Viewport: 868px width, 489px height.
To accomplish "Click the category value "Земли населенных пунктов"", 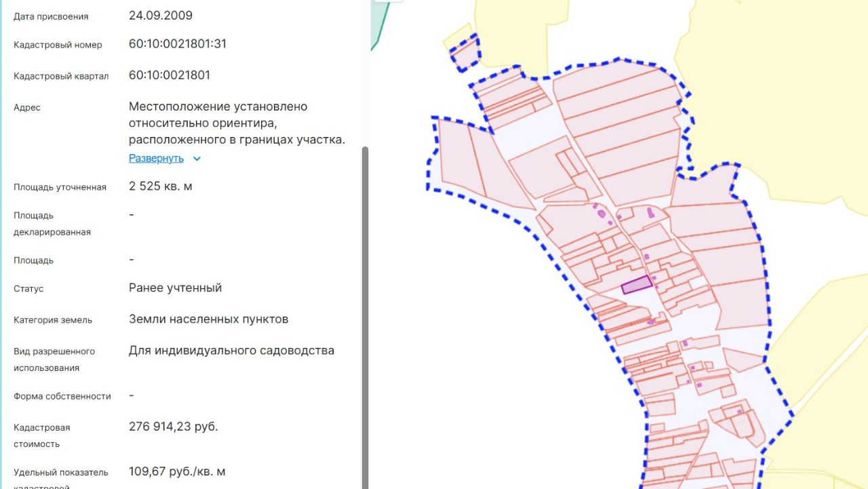I will pyautogui.click(x=209, y=319).
